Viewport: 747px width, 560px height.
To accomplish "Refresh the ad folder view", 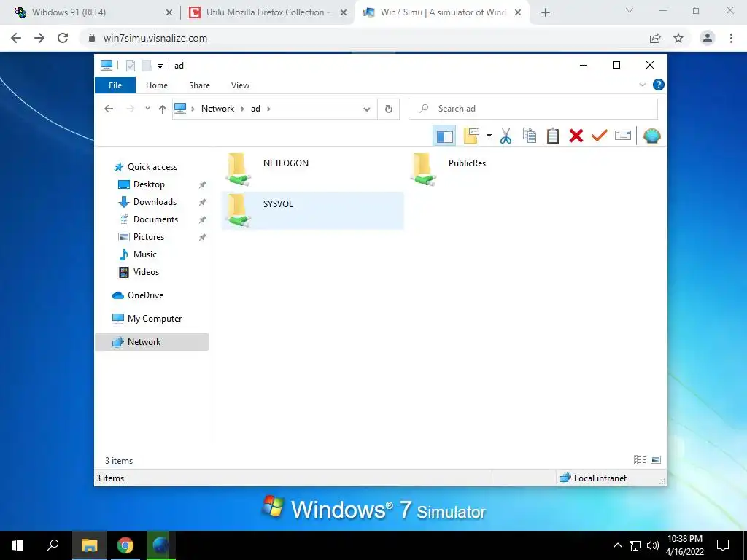I will 389,109.
